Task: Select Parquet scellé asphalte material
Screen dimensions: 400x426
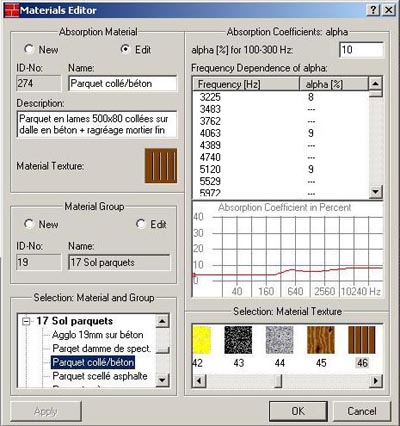Action: pyautogui.click(x=100, y=376)
